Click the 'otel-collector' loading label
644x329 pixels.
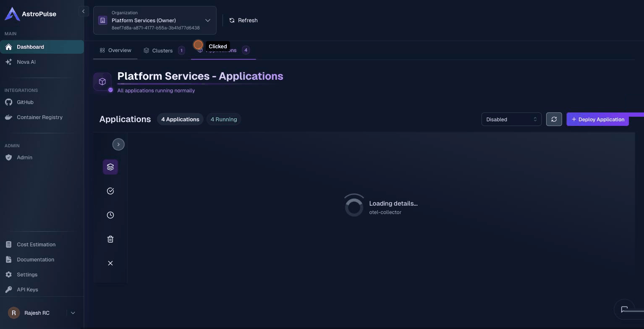385,212
